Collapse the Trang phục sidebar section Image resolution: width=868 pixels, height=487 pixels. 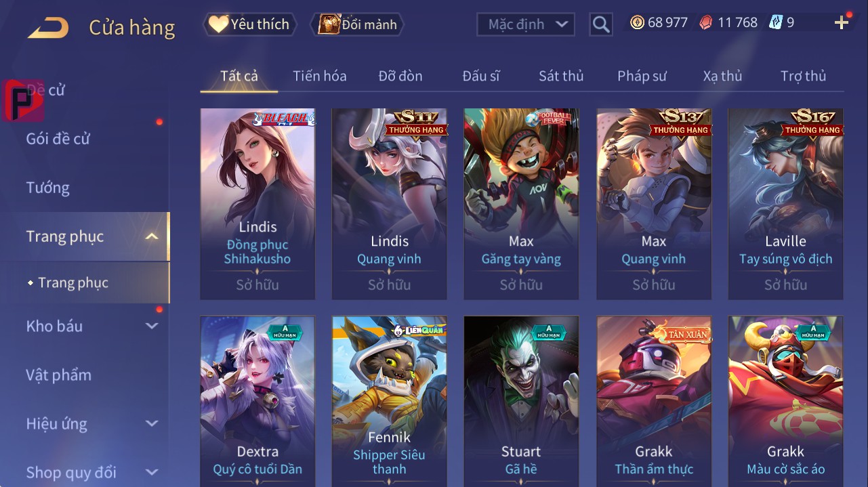coord(152,236)
